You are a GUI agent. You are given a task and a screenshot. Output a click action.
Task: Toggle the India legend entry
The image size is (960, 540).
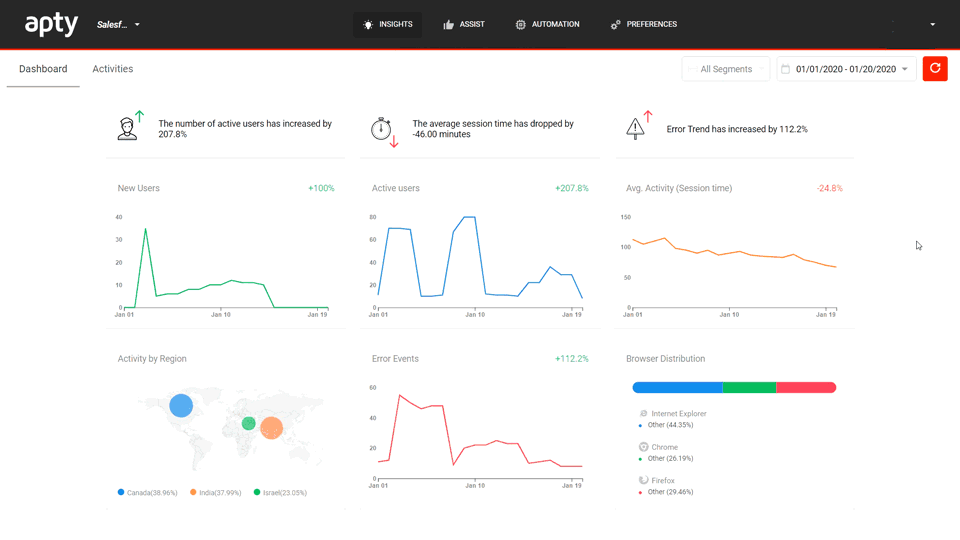(x=216, y=492)
